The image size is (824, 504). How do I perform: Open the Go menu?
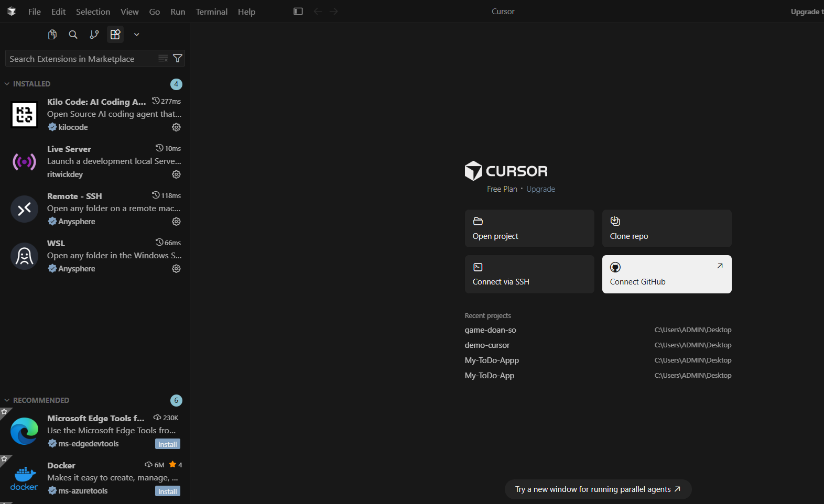coord(155,12)
